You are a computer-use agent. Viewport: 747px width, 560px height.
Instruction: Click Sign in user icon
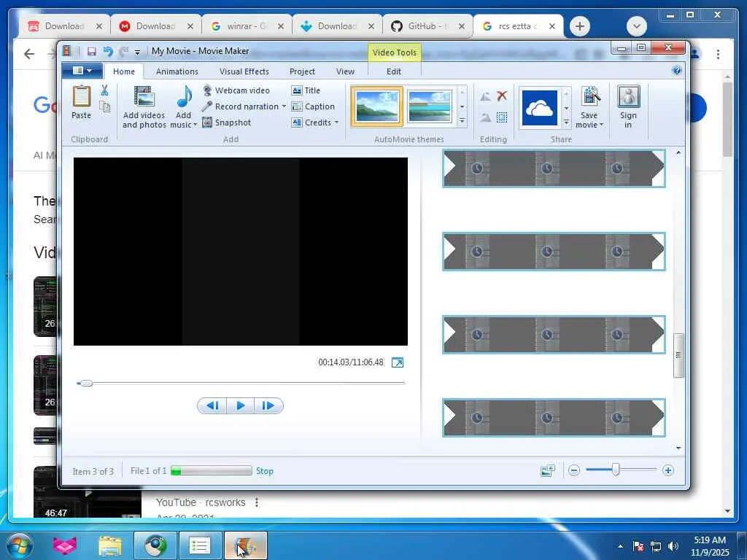point(628,97)
